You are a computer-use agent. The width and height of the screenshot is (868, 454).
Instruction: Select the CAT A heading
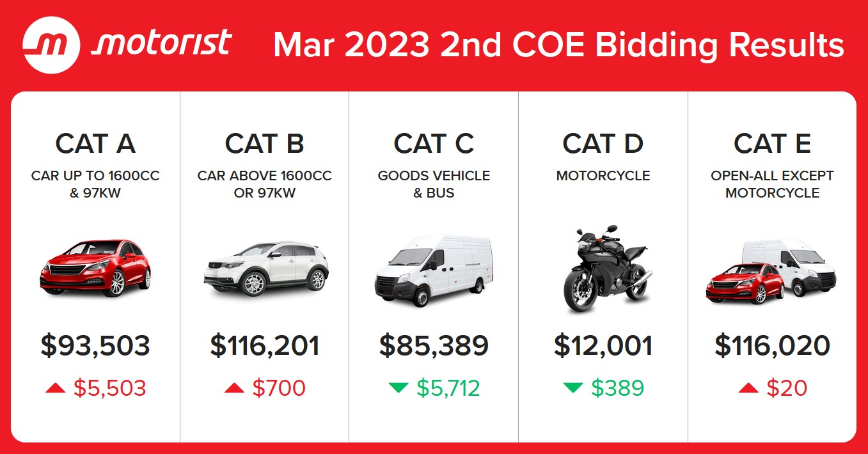coord(95,144)
